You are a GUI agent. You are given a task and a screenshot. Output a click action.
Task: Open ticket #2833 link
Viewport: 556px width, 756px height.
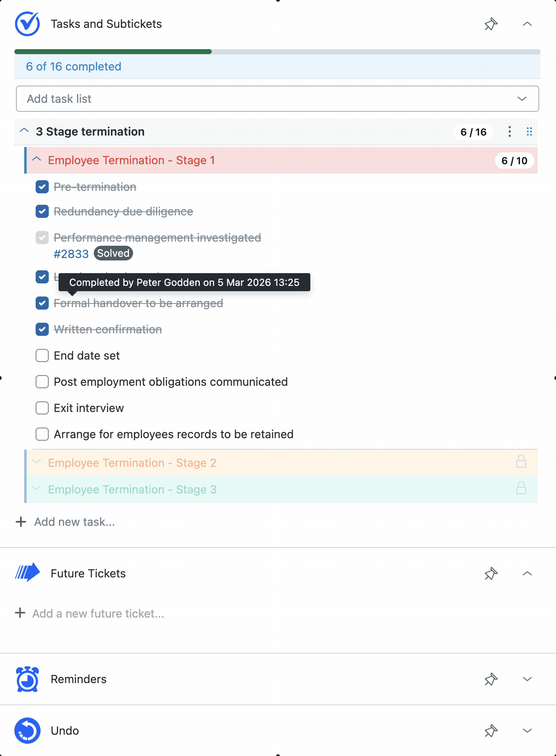click(x=71, y=254)
